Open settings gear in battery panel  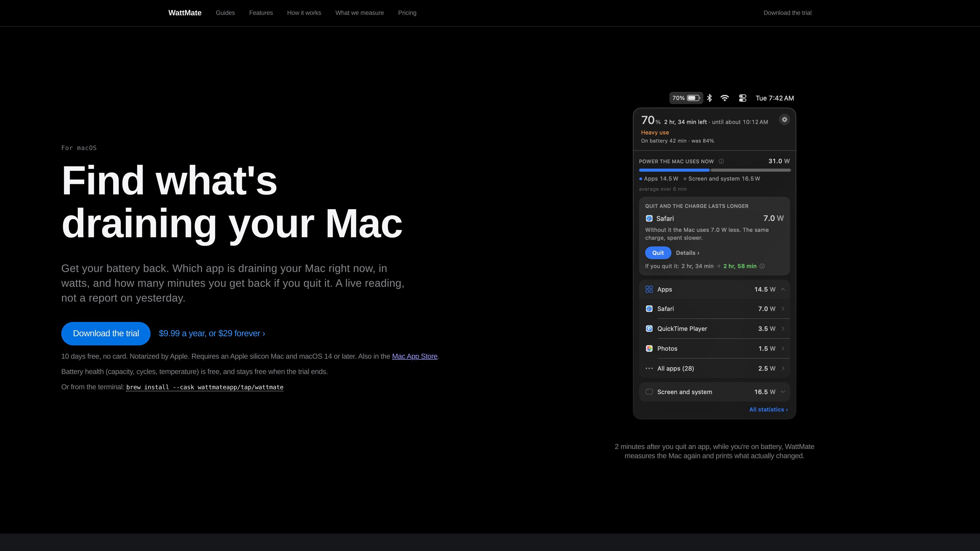pos(784,120)
